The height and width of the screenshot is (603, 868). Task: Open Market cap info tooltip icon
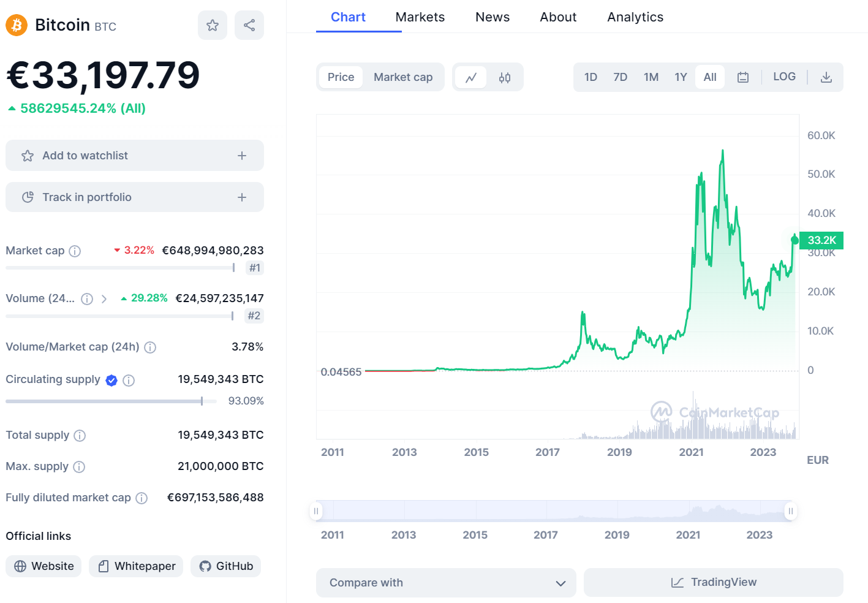coord(75,251)
